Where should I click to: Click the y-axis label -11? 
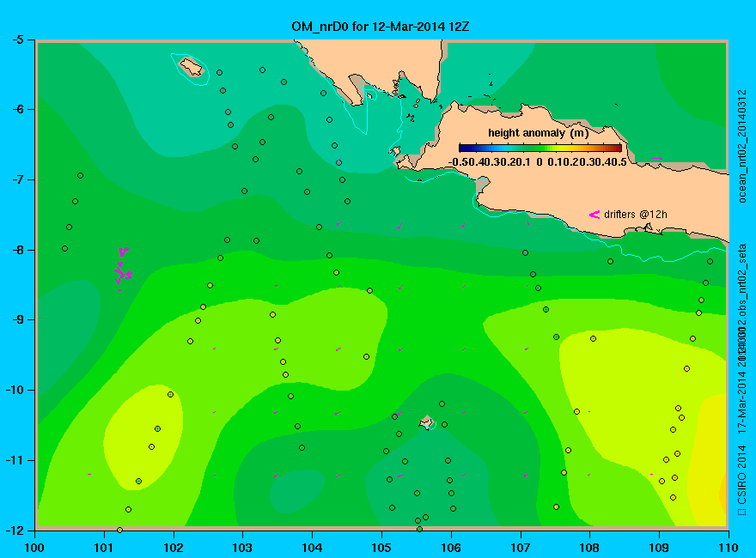click(x=15, y=460)
